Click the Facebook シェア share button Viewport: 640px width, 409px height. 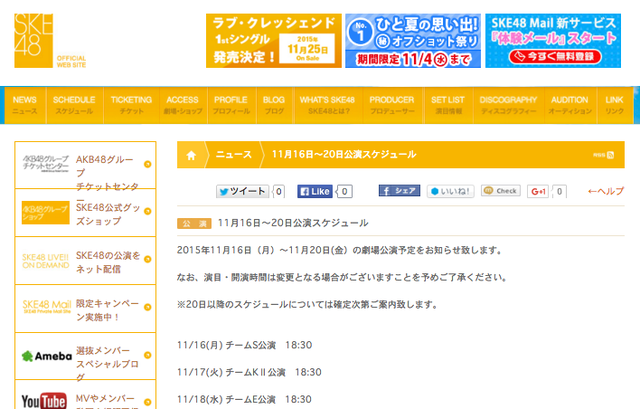[x=399, y=191]
